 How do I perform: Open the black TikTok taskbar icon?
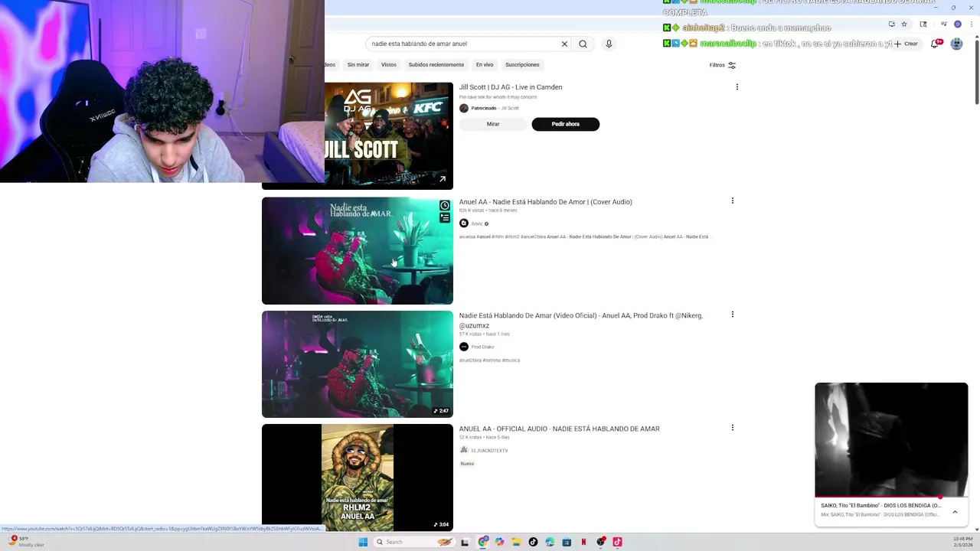pyautogui.click(x=533, y=542)
